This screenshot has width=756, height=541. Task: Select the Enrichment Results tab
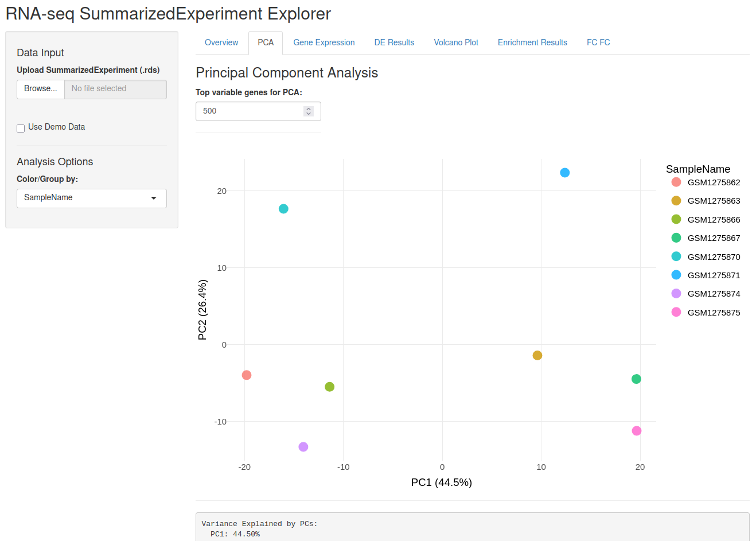(532, 42)
